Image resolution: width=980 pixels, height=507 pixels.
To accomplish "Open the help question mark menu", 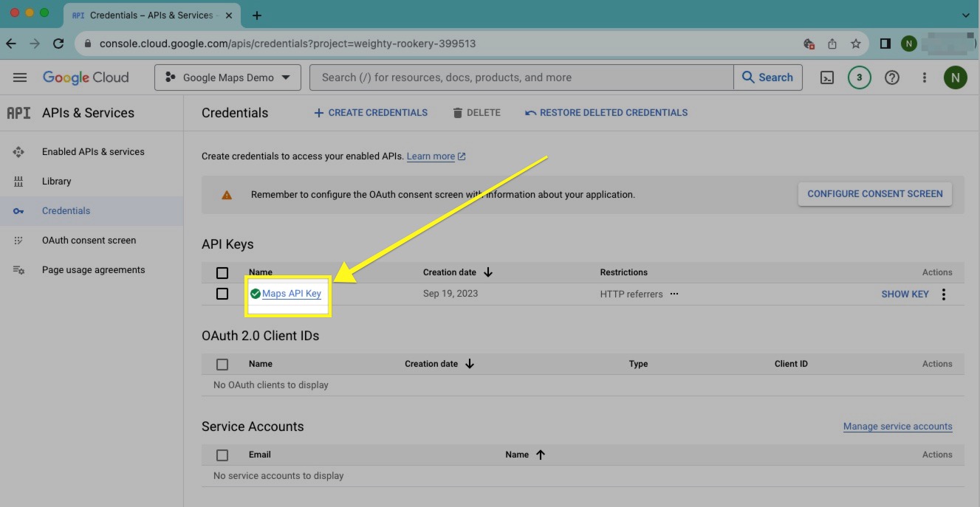I will (x=892, y=77).
